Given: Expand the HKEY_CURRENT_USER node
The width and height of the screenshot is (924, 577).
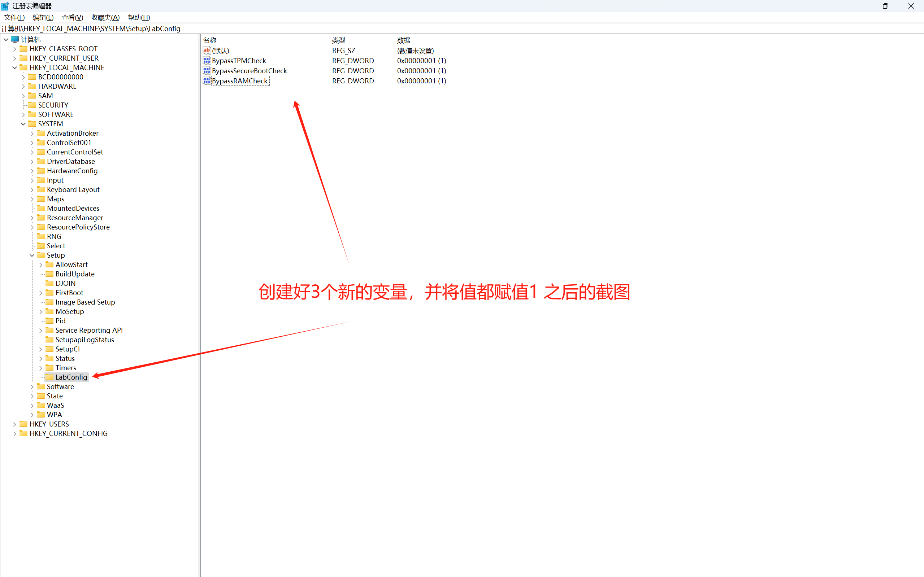Looking at the screenshot, I should pyautogui.click(x=14, y=58).
